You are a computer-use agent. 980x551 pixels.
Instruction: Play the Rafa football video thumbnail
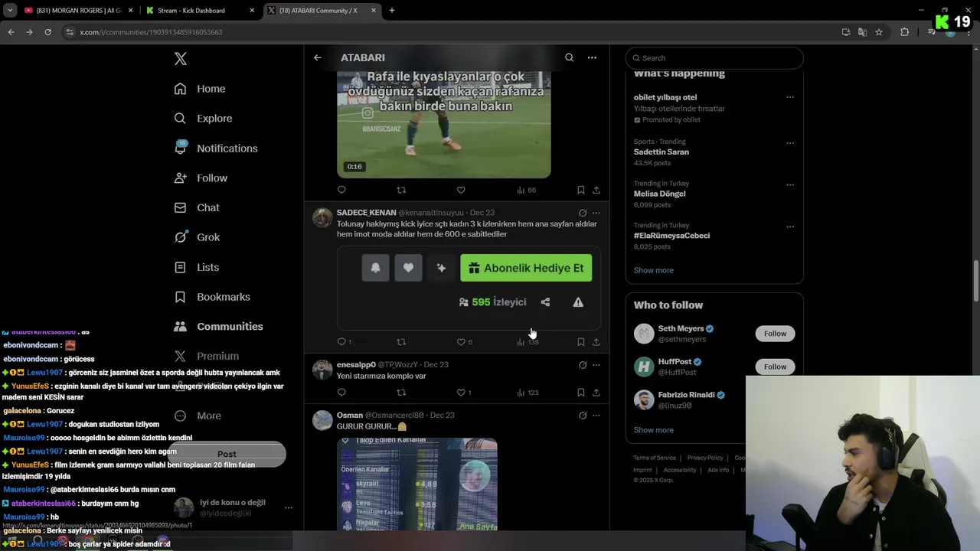pos(444,125)
